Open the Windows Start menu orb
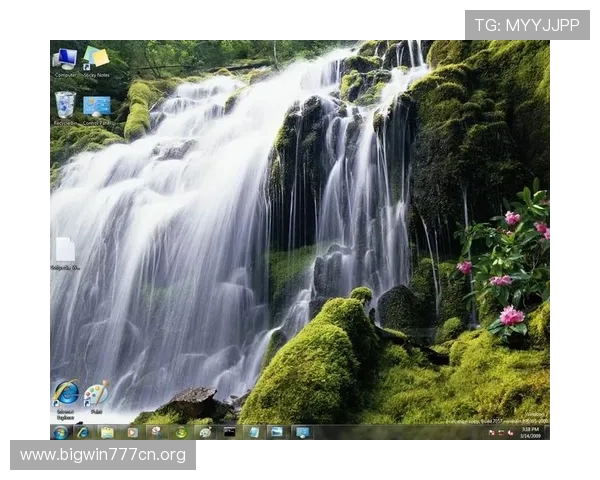This screenshot has height=480, width=600. pos(60,432)
